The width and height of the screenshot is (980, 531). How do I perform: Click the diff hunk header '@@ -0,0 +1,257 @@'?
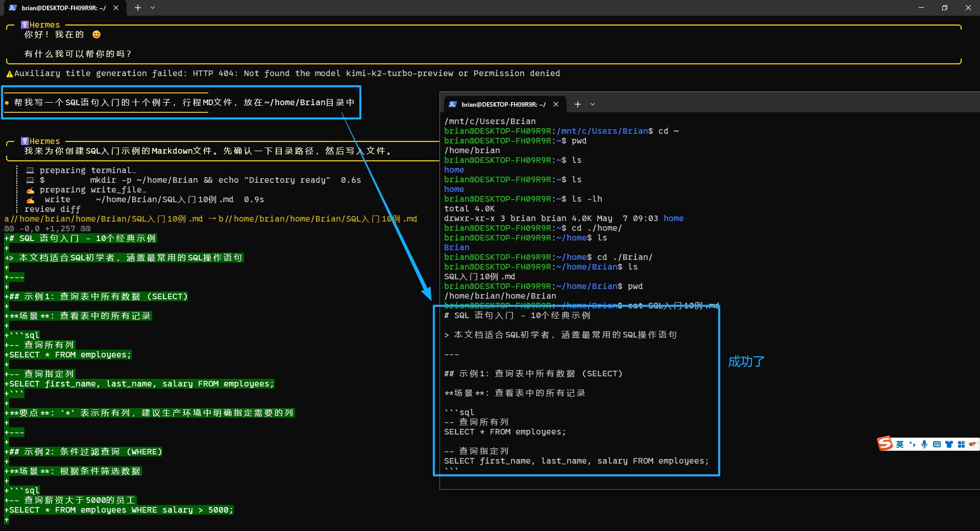pos(47,229)
